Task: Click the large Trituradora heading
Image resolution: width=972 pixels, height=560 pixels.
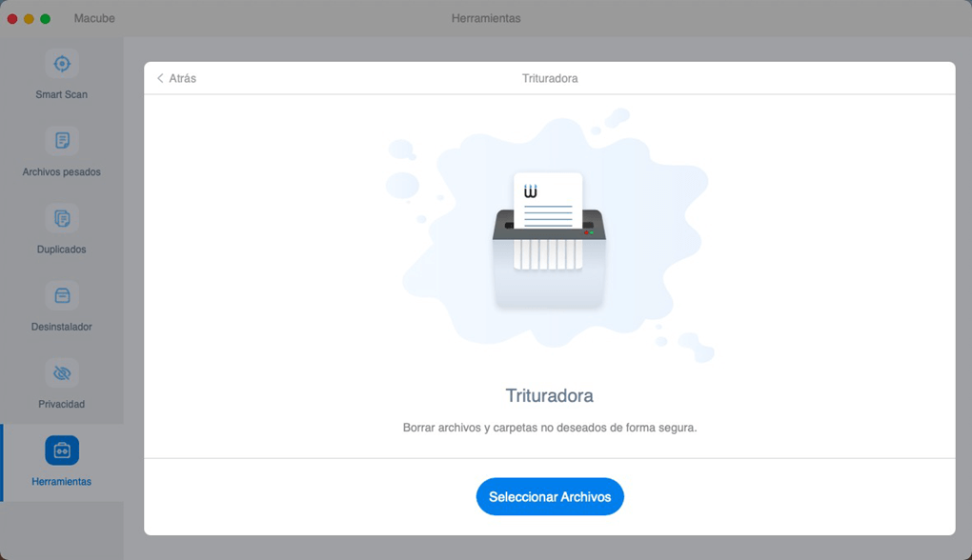Action: (x=549, y=395)
